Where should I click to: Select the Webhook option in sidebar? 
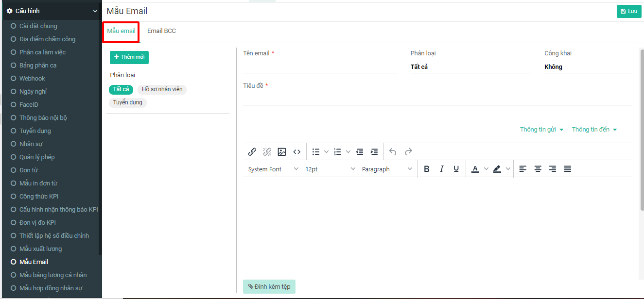[32, 79]
